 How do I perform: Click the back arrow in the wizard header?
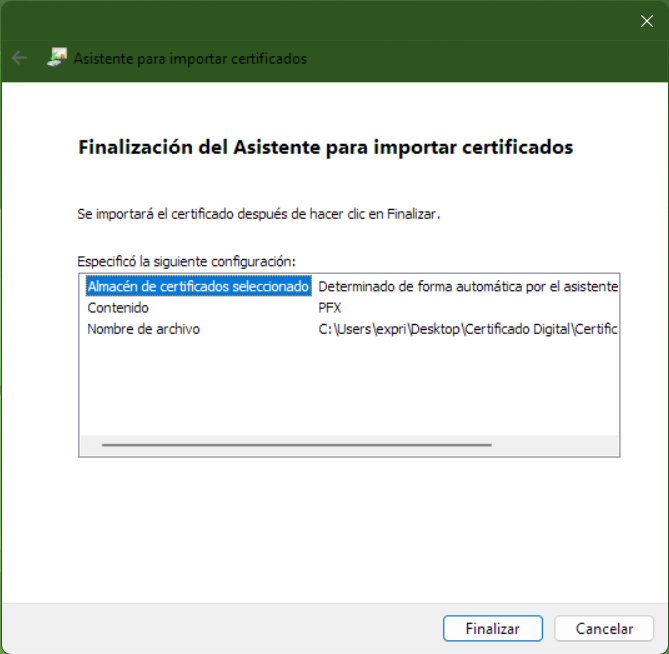point(19,58)
